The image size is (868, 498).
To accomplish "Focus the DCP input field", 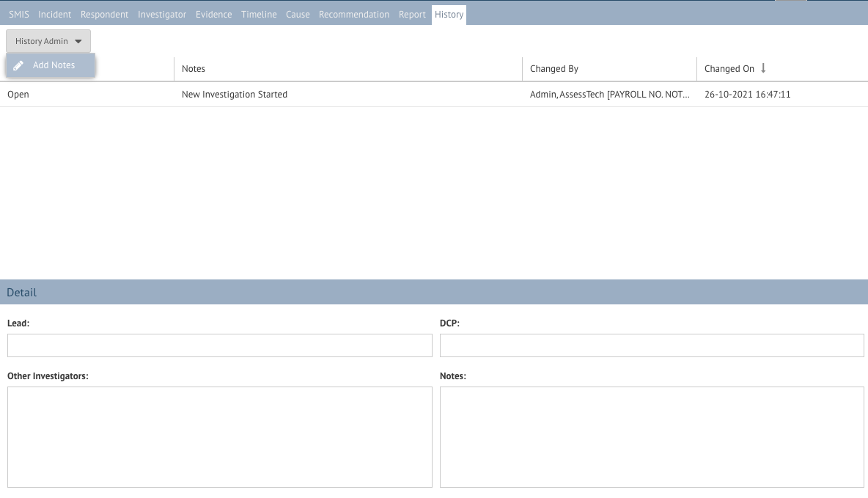I will (652, 345).
